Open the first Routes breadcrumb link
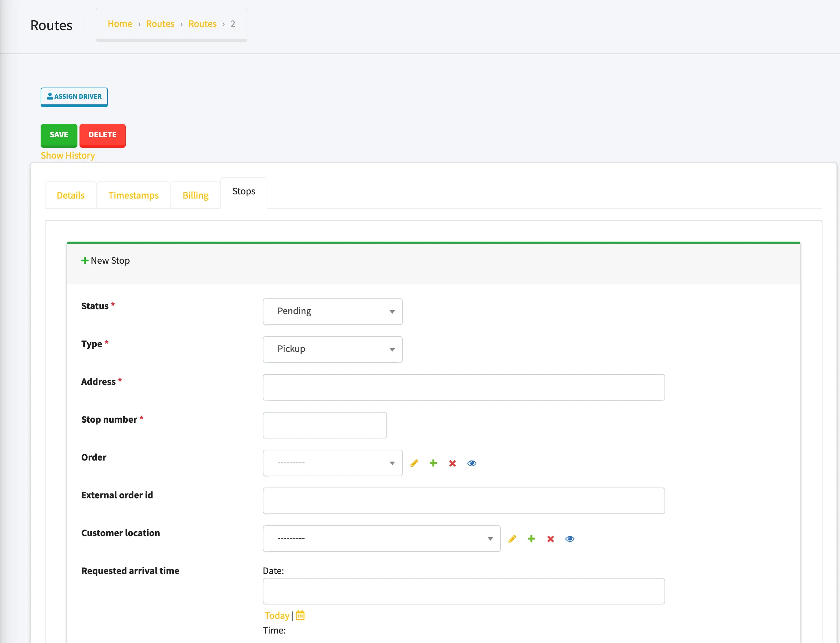Image resolution: width=840 pixels, height=643 pixels. click(160, 24)
